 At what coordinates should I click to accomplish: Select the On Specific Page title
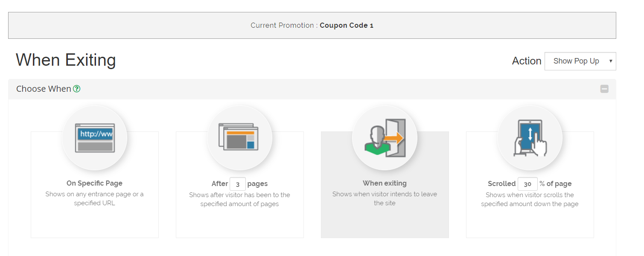point(94,183)
